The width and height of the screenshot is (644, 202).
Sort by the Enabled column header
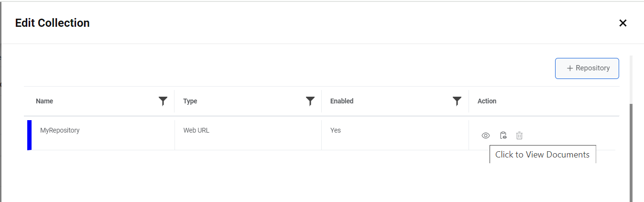pos(342,101)
